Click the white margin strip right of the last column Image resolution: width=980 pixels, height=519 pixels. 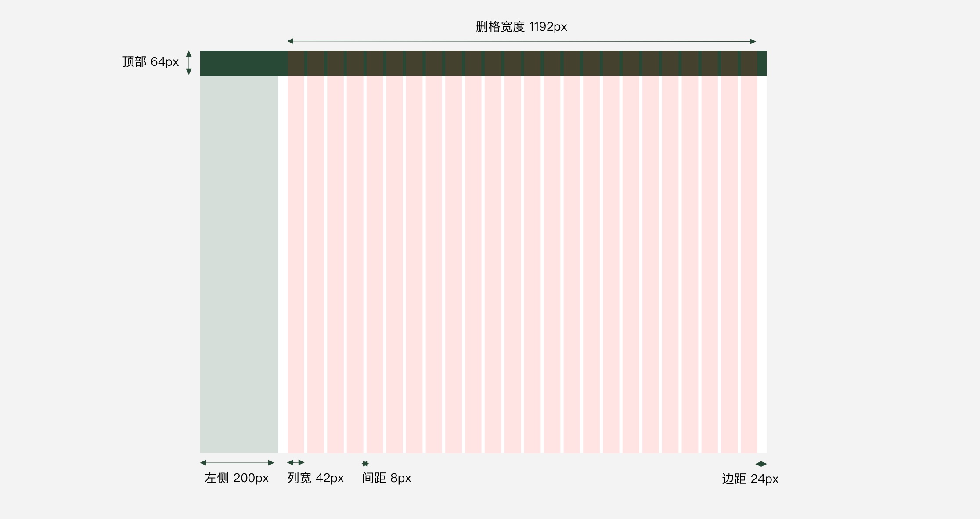[x=762, y=263]
